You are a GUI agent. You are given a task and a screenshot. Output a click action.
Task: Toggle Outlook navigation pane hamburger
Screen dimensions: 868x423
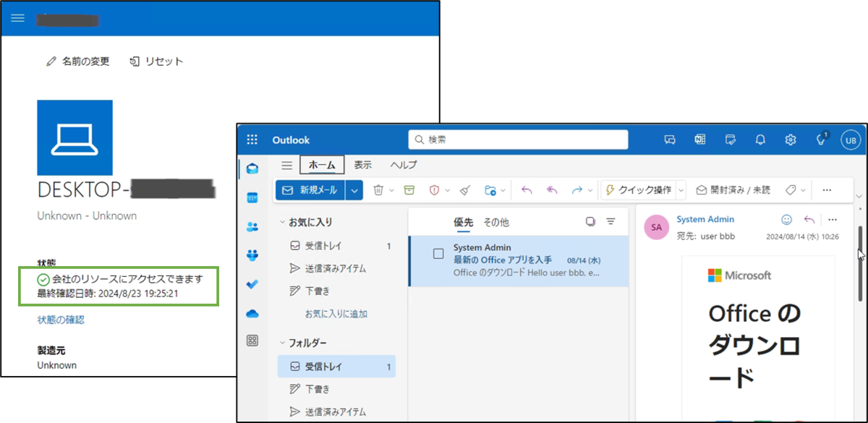[286, 165]
